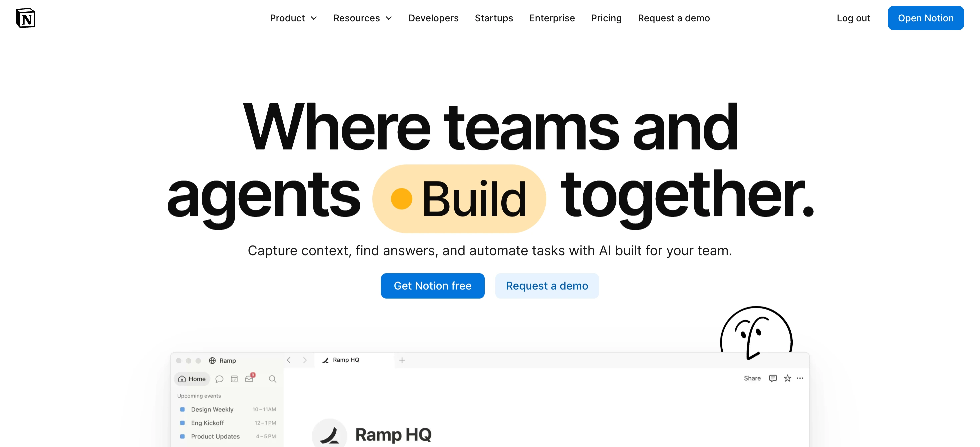Click the search magnifier icon in the sidebar

(272, 379)
